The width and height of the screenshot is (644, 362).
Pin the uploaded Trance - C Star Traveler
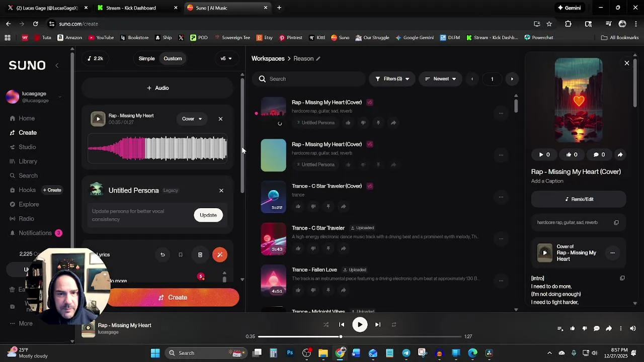(328, 248)
